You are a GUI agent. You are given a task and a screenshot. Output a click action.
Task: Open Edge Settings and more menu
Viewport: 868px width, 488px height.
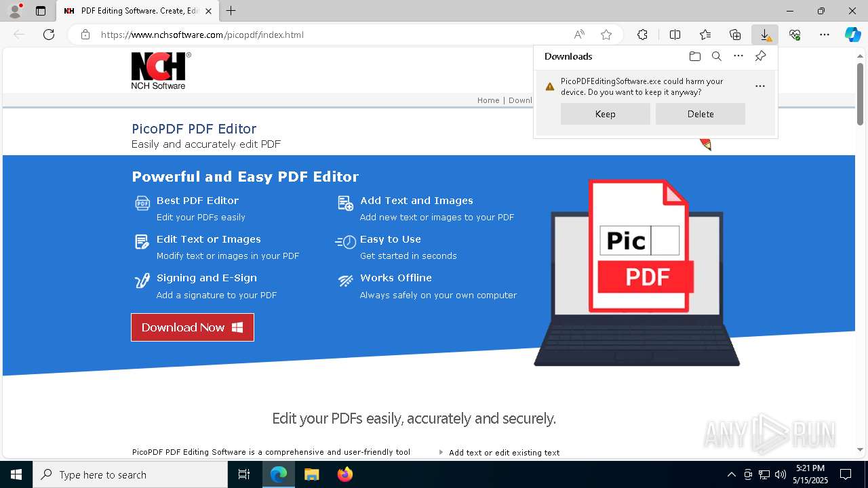tap(825, 35)
